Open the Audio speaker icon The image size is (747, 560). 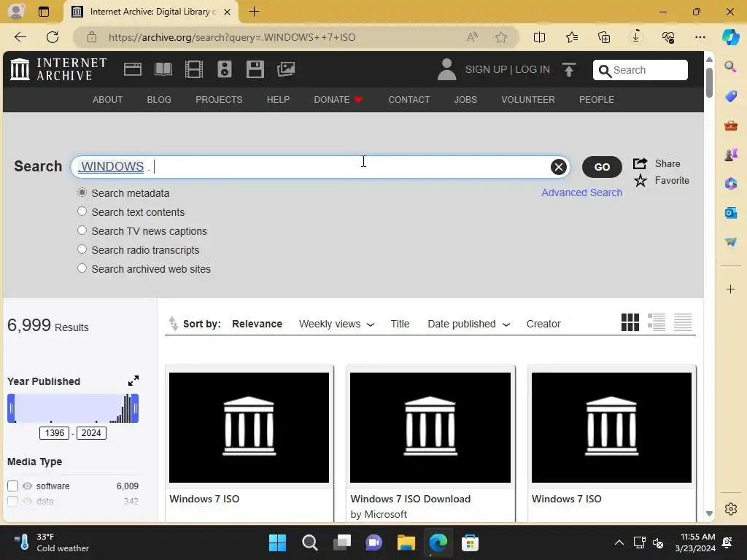coord(225,69)
